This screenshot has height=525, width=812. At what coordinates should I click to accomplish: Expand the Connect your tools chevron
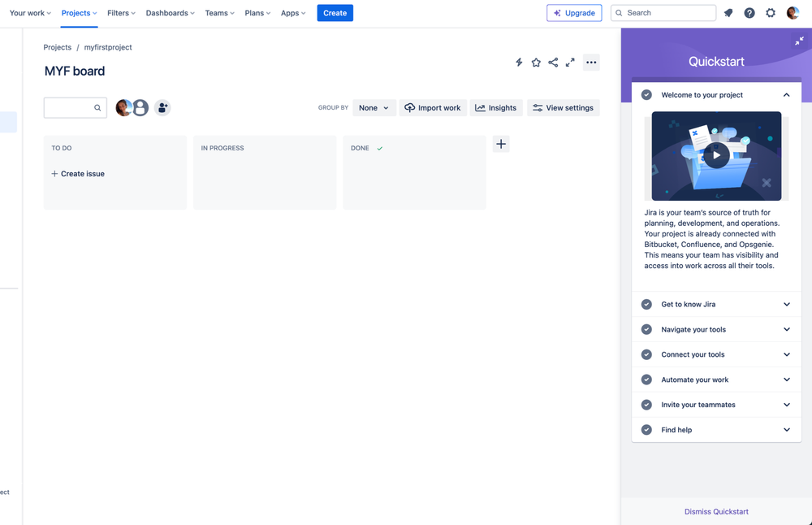coord(786,354)
